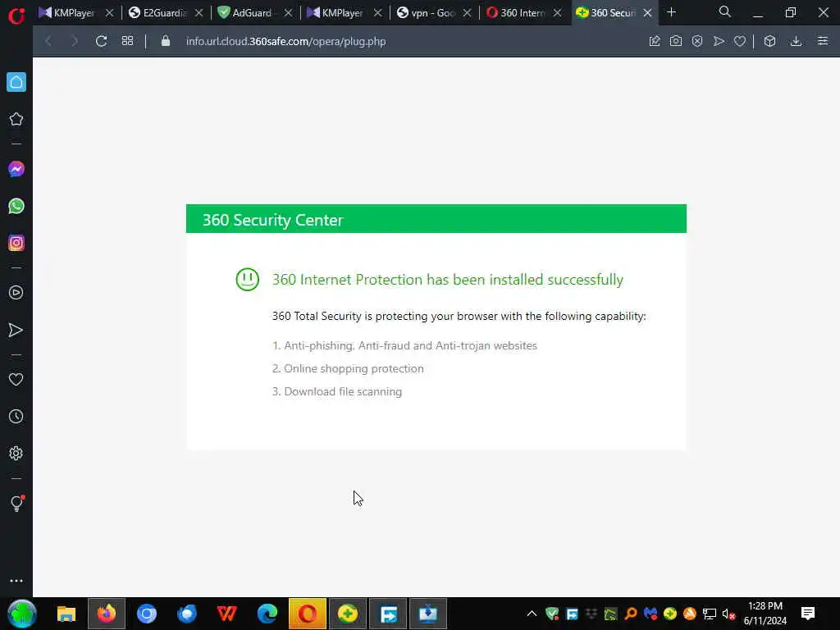Open My Flow in the sidebar
This screenshot has width=840, height=630.
(x=16, y=330)
